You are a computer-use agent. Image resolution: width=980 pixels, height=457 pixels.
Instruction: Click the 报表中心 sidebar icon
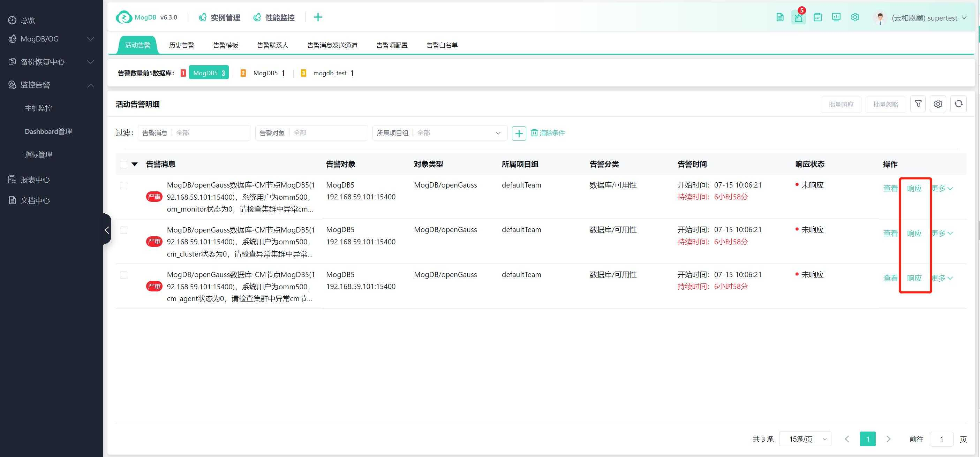pos(12,180)
